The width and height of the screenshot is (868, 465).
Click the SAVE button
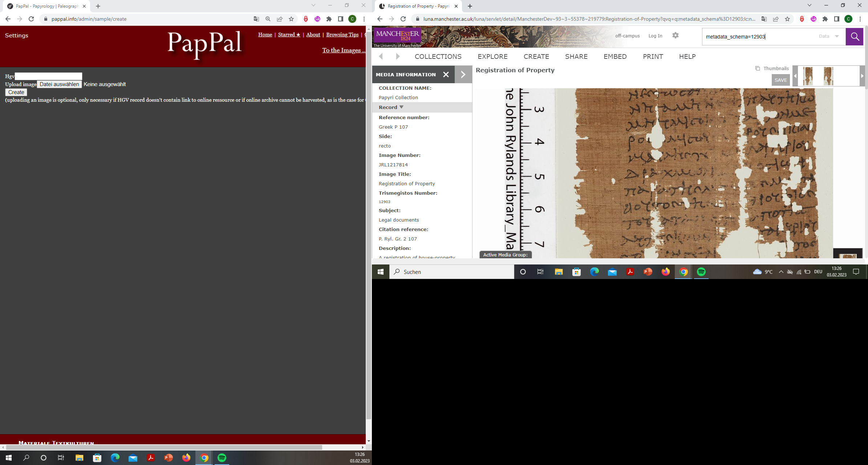[x=780, y=80]
